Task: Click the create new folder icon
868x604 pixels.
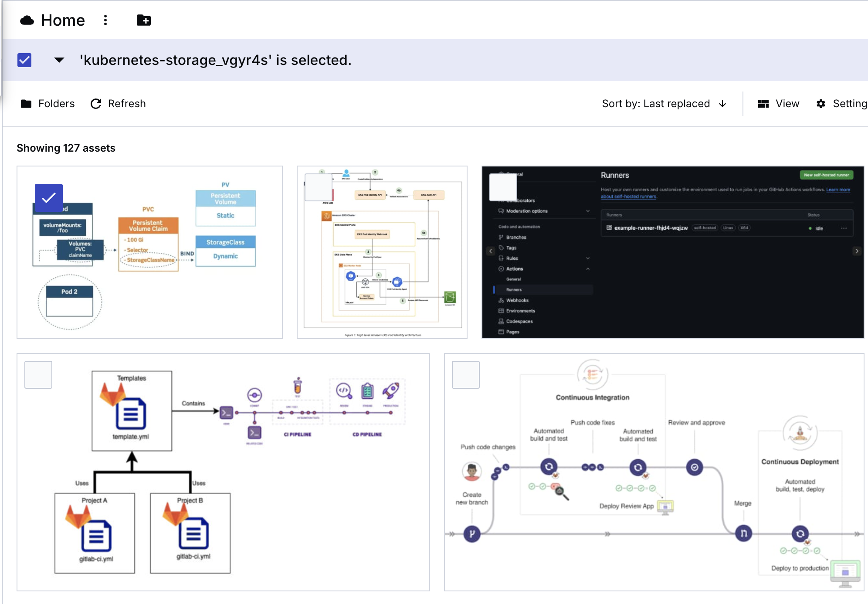Action: click(143, 20)
